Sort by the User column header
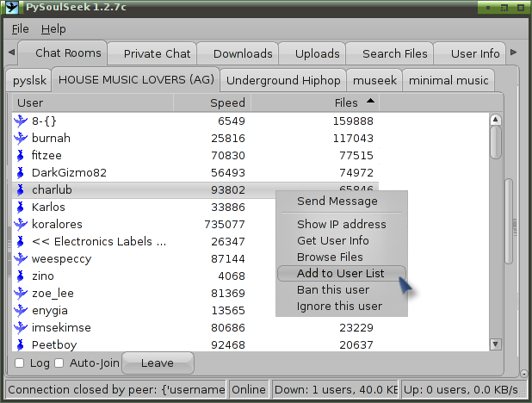The image size is (532, 403). tap(93, 102)
